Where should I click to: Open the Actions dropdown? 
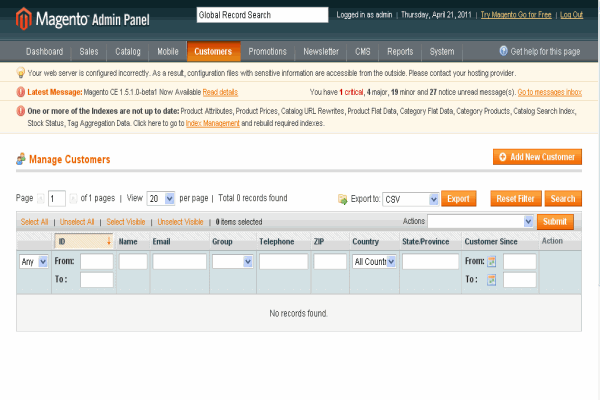[x=480, y=221]
